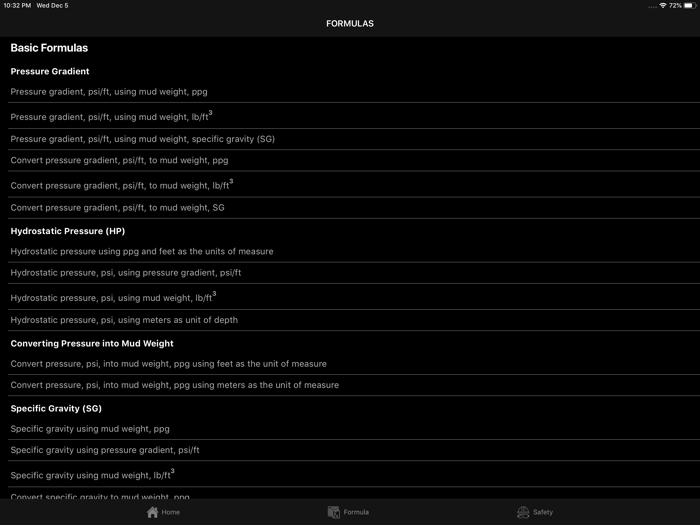Tap the Formula tab calculator icon
Viewport: 700px width, 525px height.
(334, 512)
